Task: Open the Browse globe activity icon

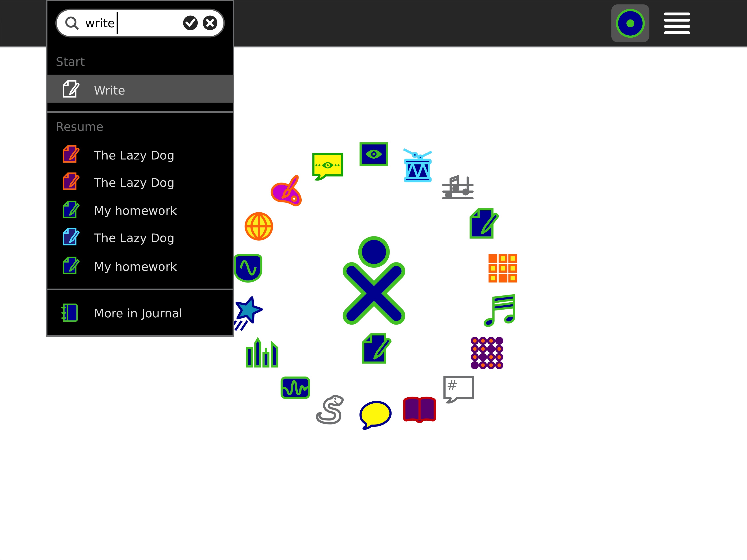Action: 259,226
